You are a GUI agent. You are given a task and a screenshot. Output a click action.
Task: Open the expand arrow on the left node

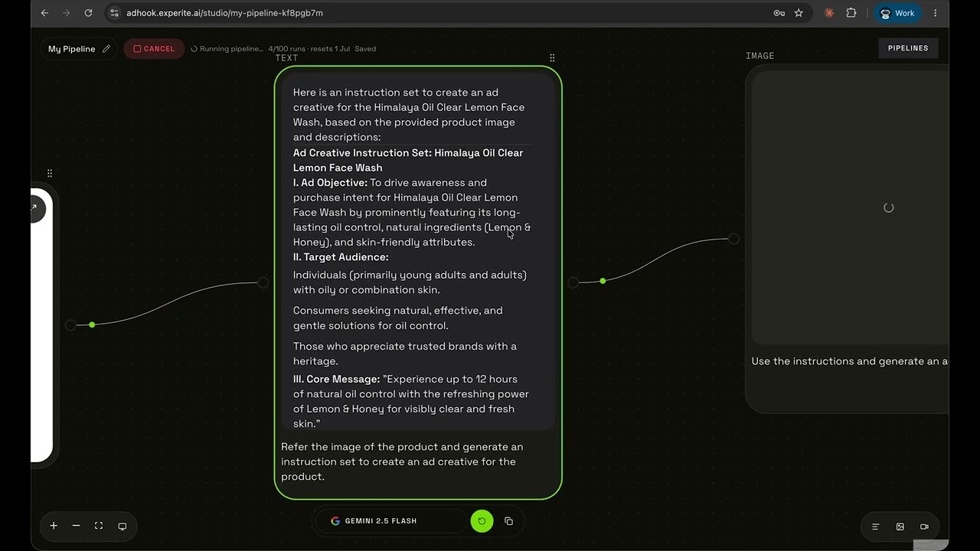(35, 208)
